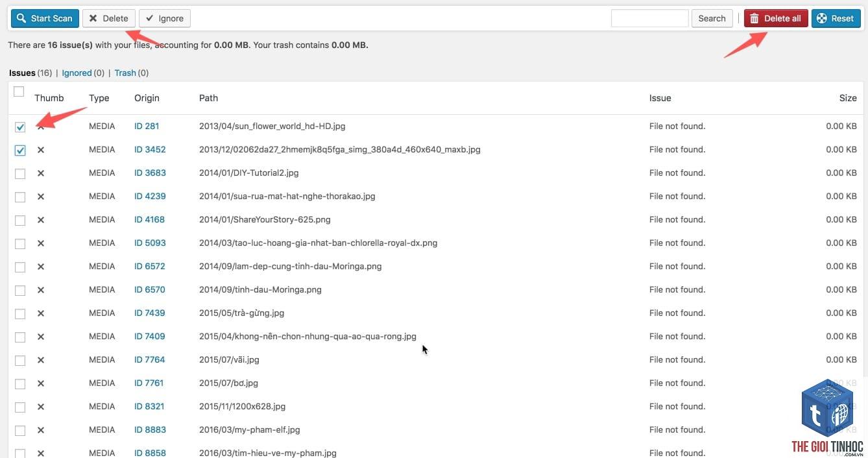Check the checkbox for ShareYourStory-625.png row
Viewport: 868px width, 458px height.
click(x=20, y=221)
